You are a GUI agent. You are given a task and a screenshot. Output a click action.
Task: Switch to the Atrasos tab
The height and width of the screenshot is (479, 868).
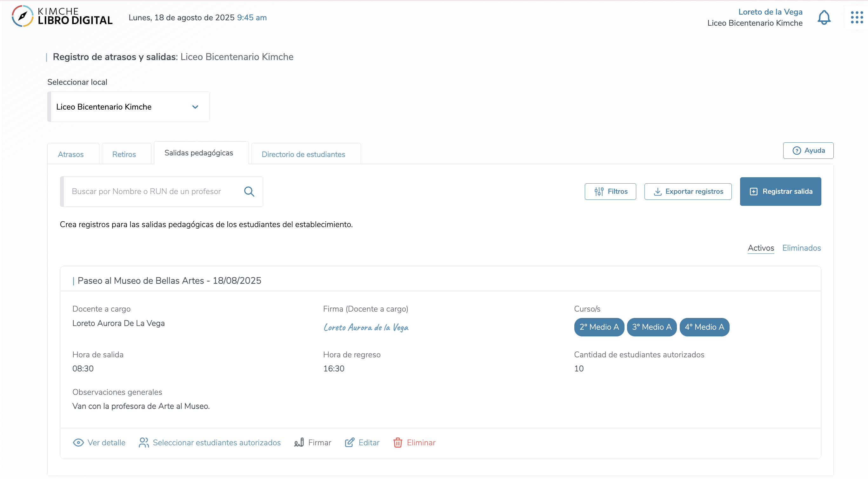pyautogui.click(x=71, y=154)
